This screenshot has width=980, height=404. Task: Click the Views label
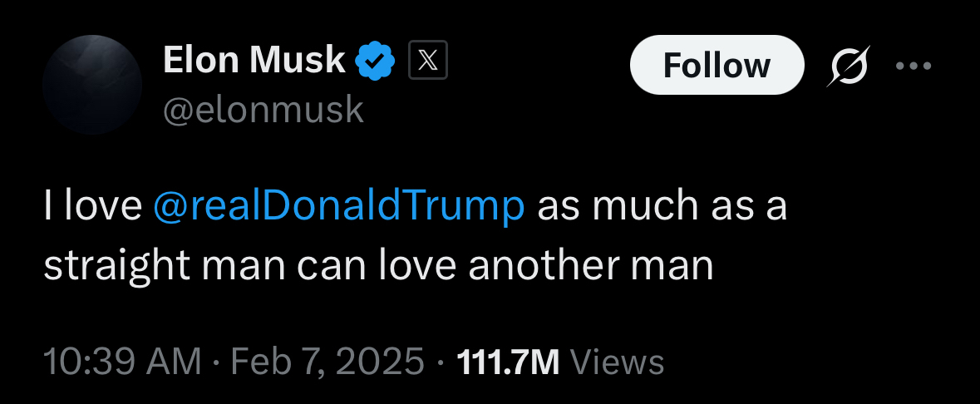coord(618,361)
